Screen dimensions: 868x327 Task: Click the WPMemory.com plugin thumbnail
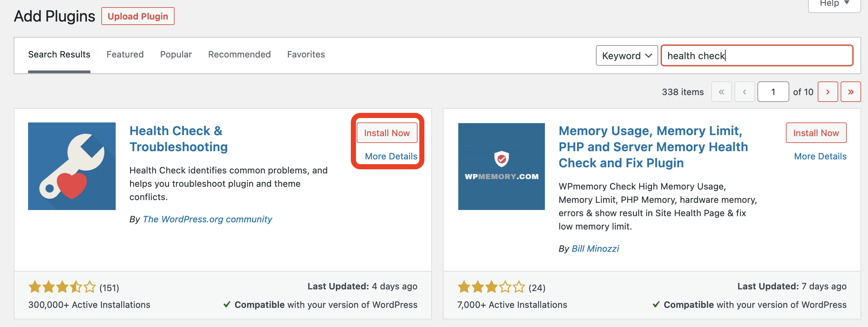pyautogui.click(x=501, y=167)
